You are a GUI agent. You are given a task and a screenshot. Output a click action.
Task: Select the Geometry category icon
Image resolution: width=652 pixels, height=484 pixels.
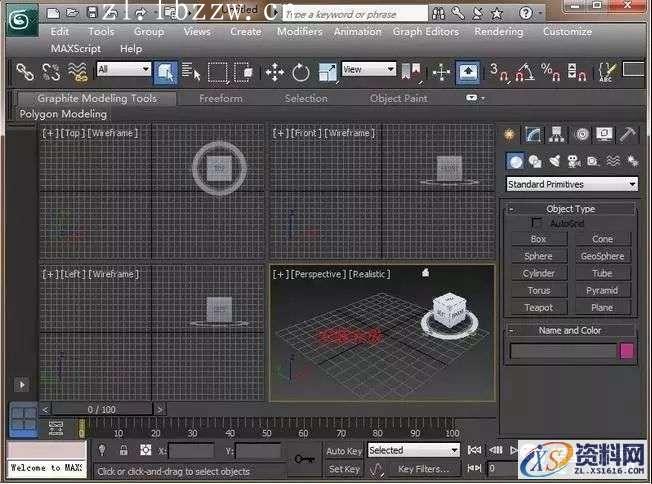pos(515,161)
